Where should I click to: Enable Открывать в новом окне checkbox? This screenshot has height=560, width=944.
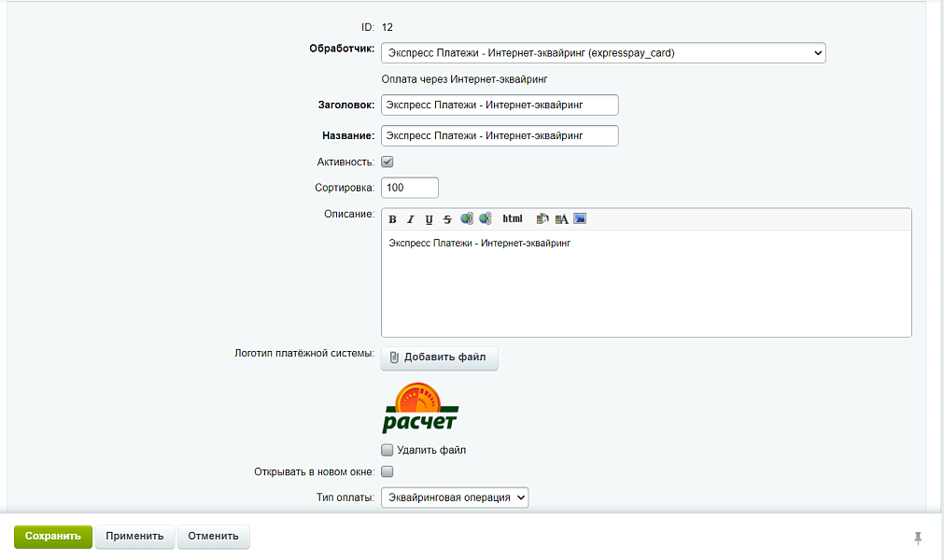pyautogui.click(x=387, y=471)
